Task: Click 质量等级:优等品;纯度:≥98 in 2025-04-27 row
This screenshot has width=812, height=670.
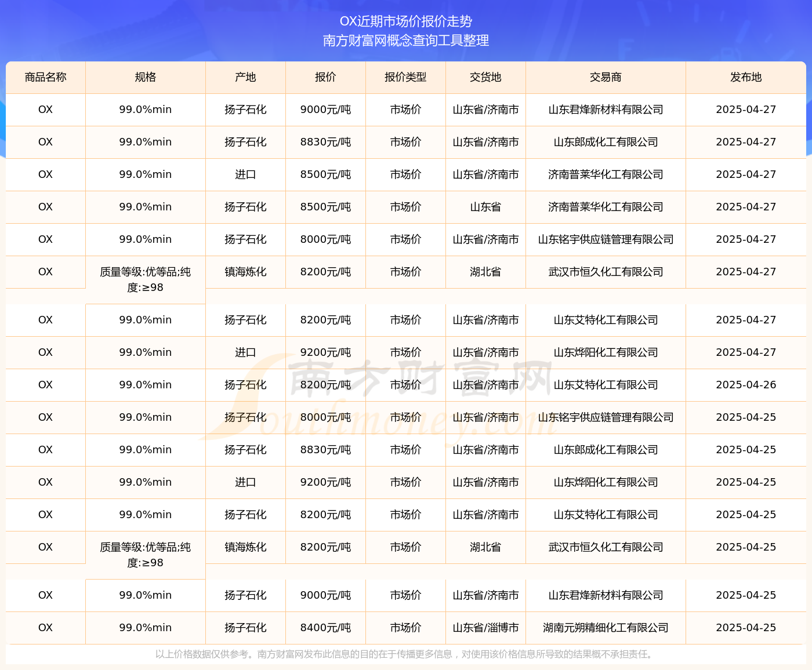Action: pos(146,280)
